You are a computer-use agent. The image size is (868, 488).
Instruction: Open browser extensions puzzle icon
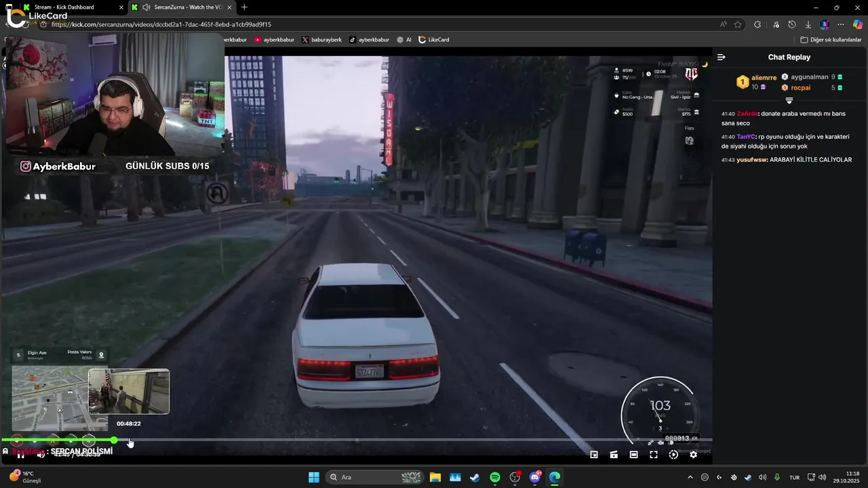(x=757, y=24)
